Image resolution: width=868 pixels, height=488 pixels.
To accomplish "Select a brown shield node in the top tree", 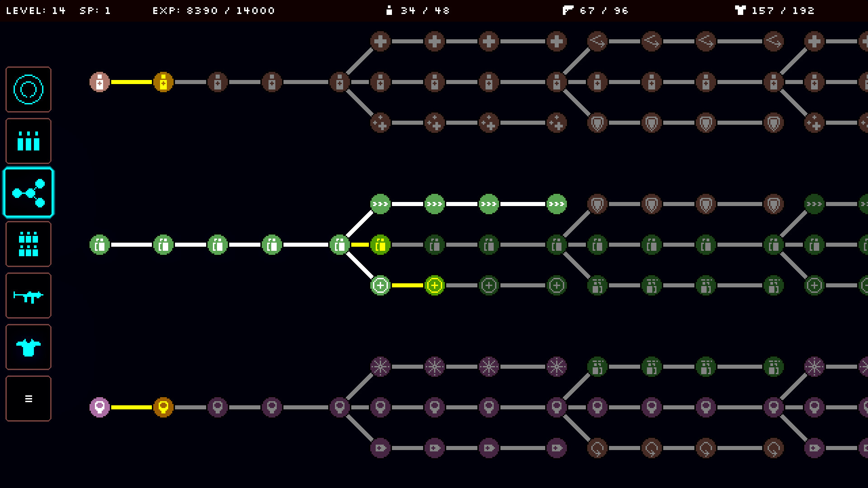I will (597, 122).
